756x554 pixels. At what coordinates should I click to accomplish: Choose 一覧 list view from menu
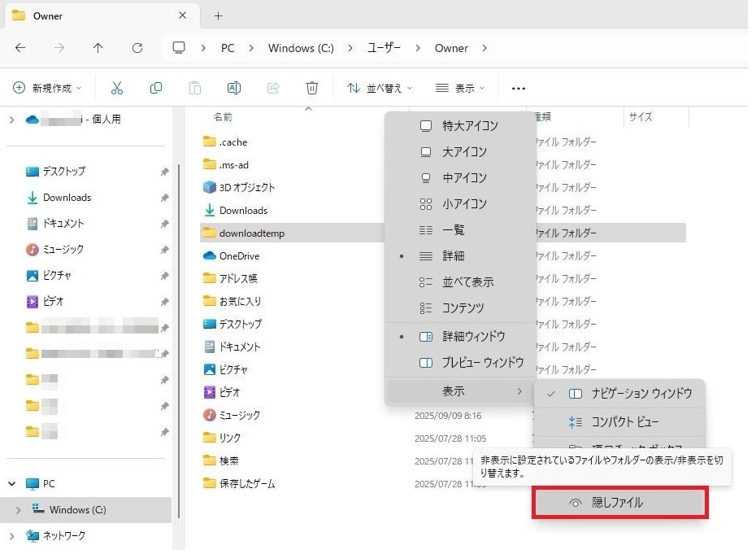[453, 230]
